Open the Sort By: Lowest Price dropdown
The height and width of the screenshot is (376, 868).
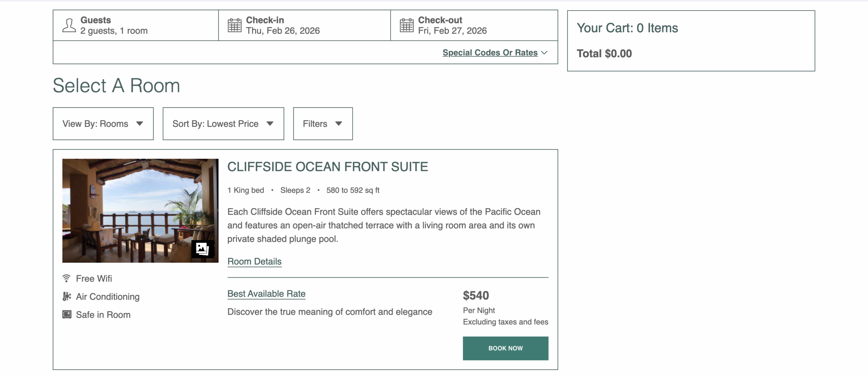click(x=223, y=124)
